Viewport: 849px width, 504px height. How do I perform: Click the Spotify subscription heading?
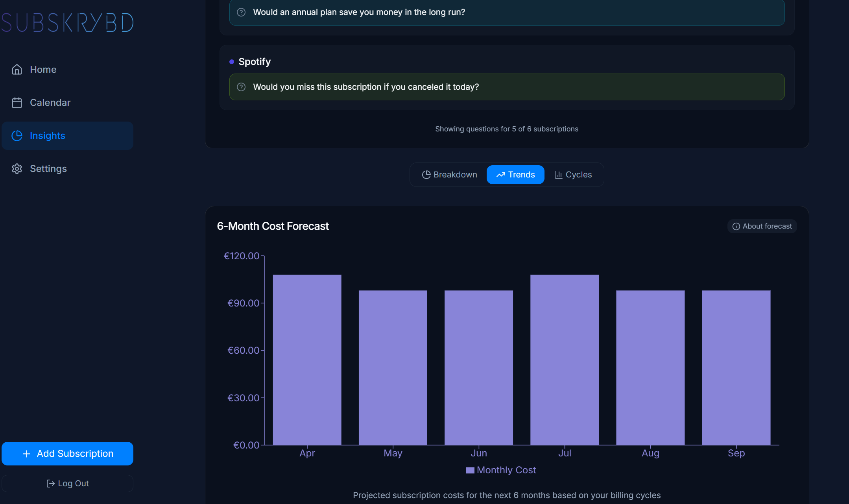tap(255, 62)
